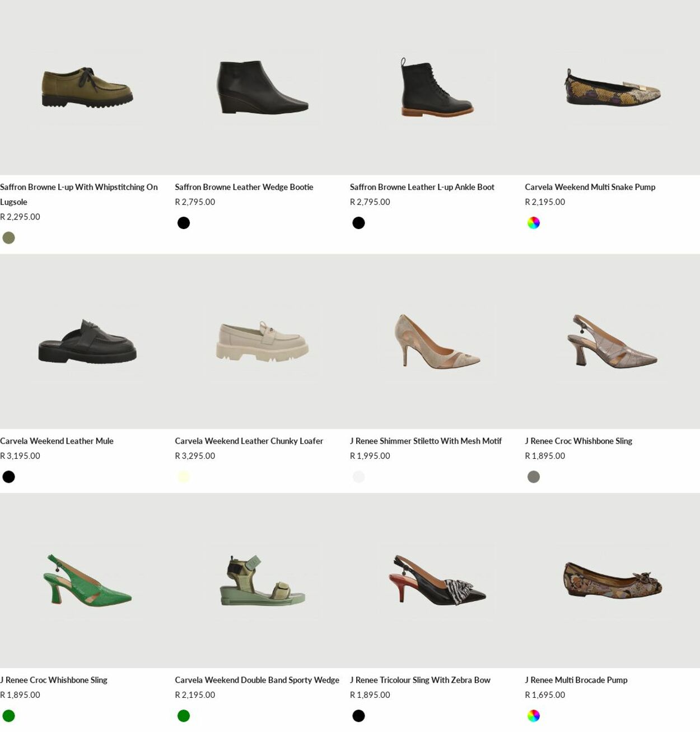Image resolution: width=700 pixels, height=732 pixels.
Task: Click price R 1,695.00 of Multi Brocade Pump
Action: coord(545,695)
